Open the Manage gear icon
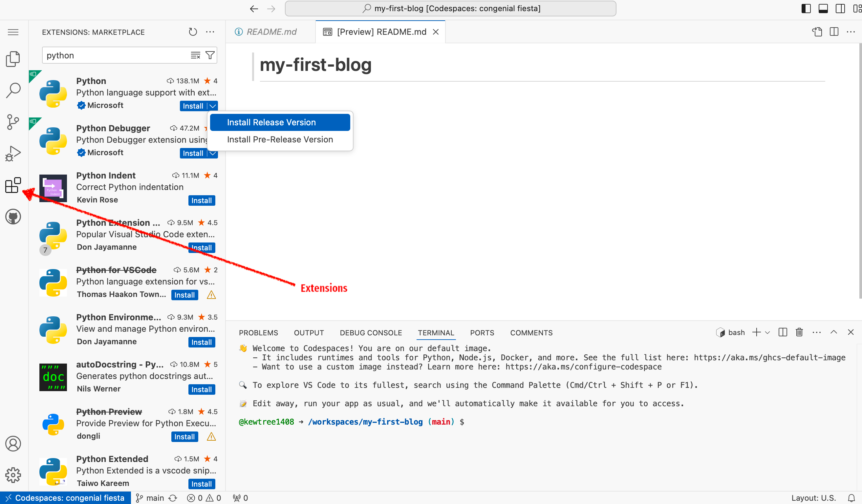Image resolution: width=862 pixels, height=504 pixels. tap(13, 475)
